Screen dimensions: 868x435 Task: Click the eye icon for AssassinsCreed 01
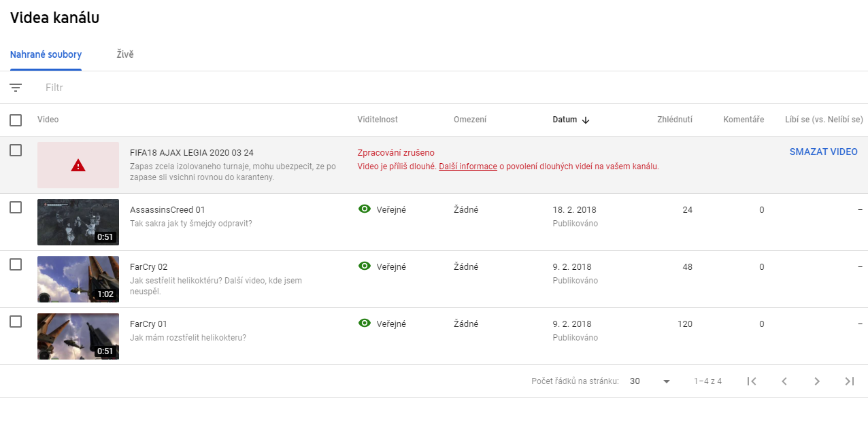point(365,209)
